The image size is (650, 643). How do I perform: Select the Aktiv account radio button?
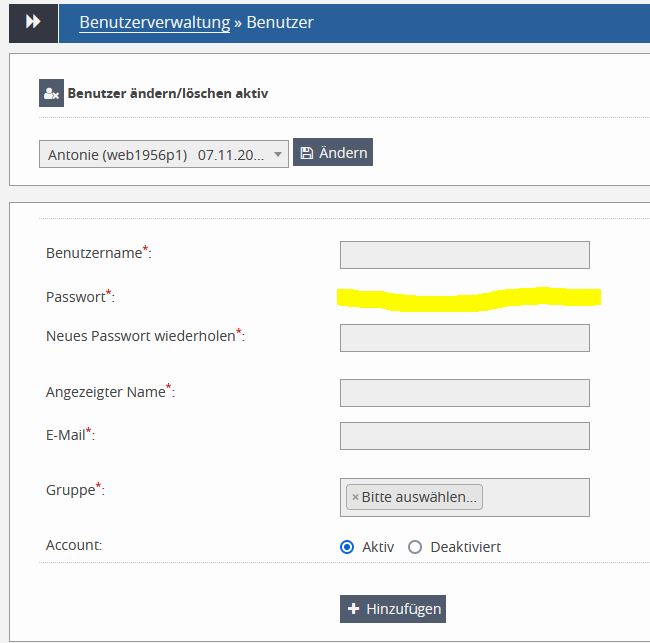347,547
